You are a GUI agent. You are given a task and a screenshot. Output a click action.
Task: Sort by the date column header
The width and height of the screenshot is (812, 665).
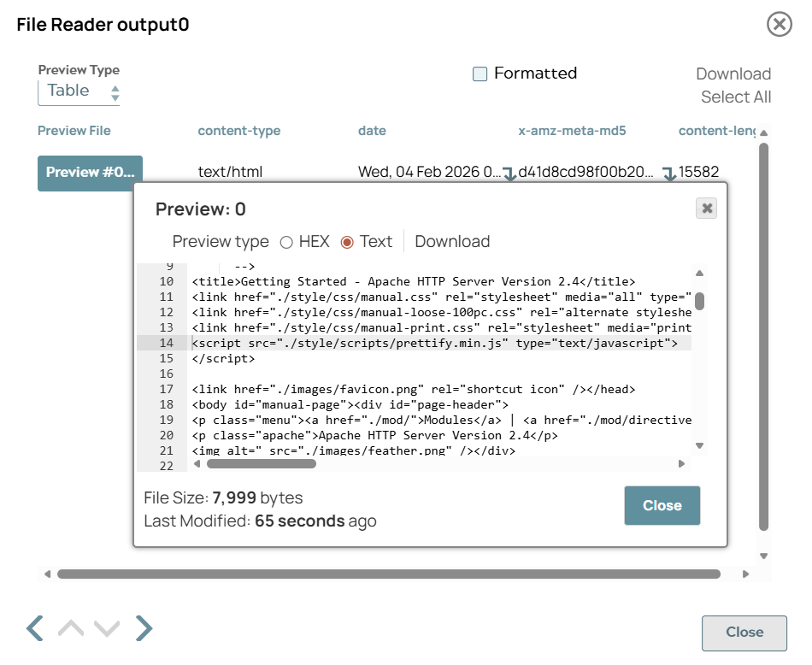(372, 131)
